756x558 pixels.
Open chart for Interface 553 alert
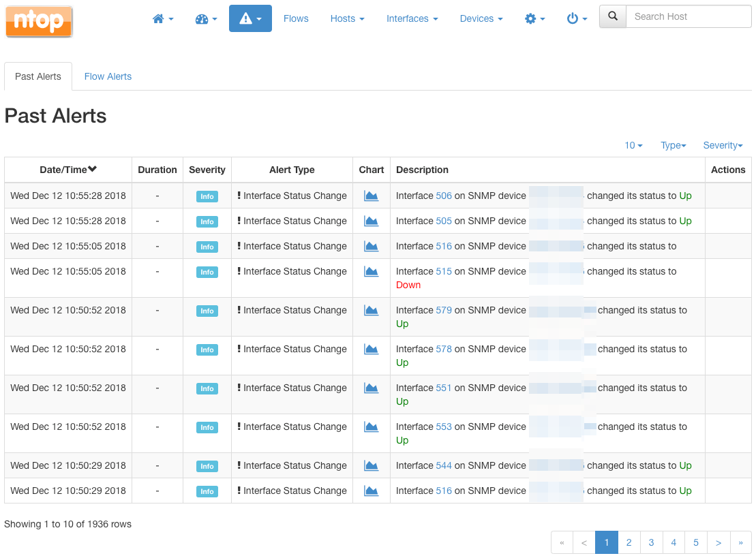pyautogui.click(x=372, y=427)
